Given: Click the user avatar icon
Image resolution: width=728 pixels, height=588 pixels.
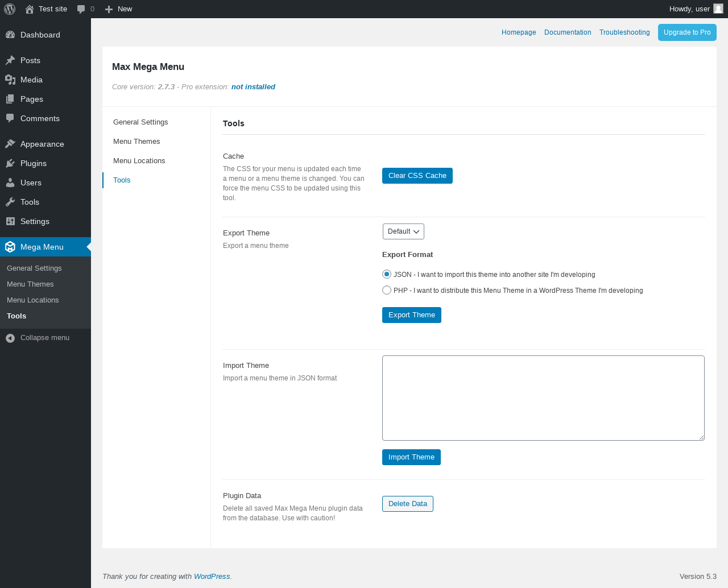Looking at the screenshot, I should pos(718,9).
